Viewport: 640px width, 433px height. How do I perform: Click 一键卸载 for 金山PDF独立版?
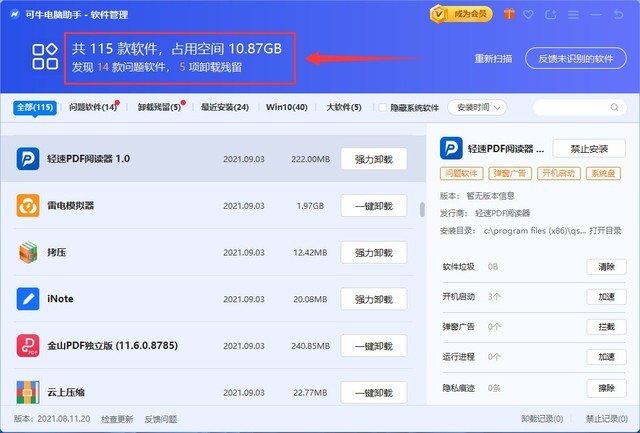[374, 346]
